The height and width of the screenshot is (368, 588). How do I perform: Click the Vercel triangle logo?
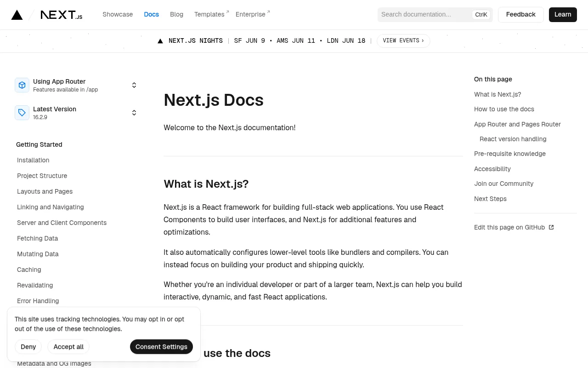coord(17,15)
